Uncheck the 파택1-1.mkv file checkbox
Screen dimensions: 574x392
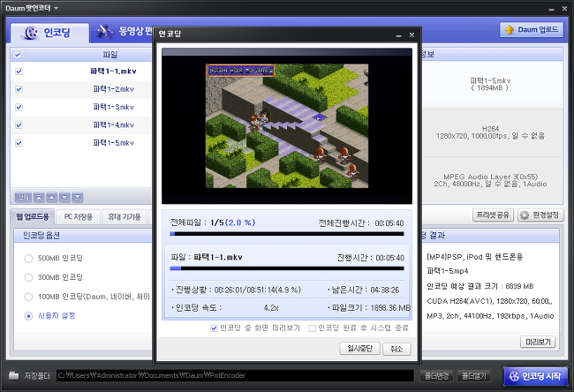coord(19,72)
